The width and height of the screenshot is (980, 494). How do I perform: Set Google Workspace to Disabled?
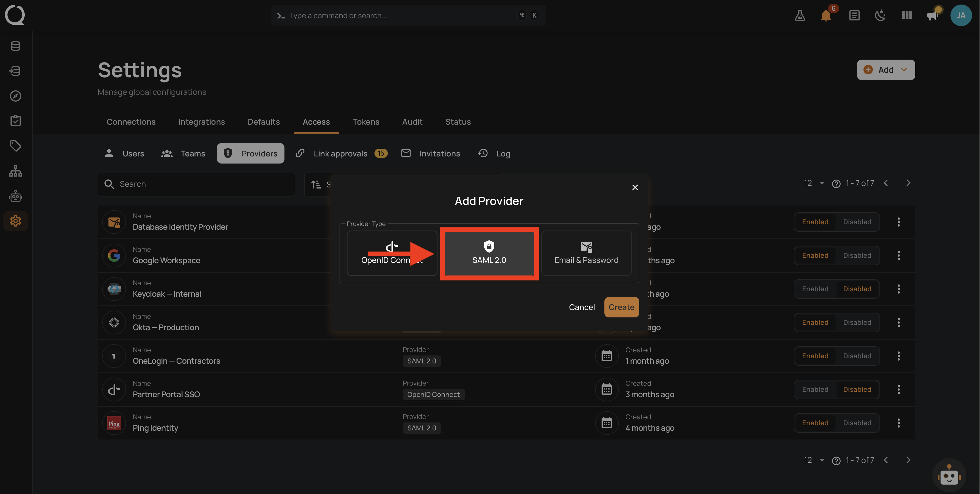pyautogui.click(x=857, y=255)
